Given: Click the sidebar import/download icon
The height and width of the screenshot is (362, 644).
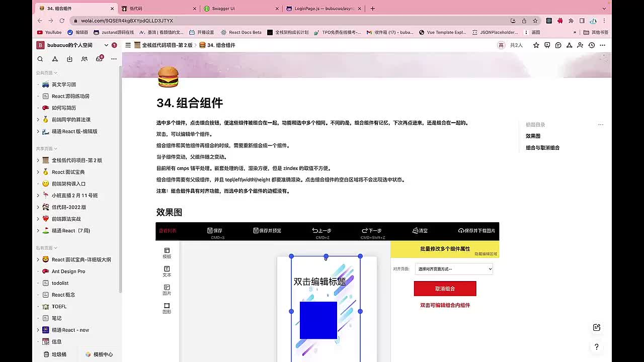Looking at the screenshot, I should tap(69, 59).
